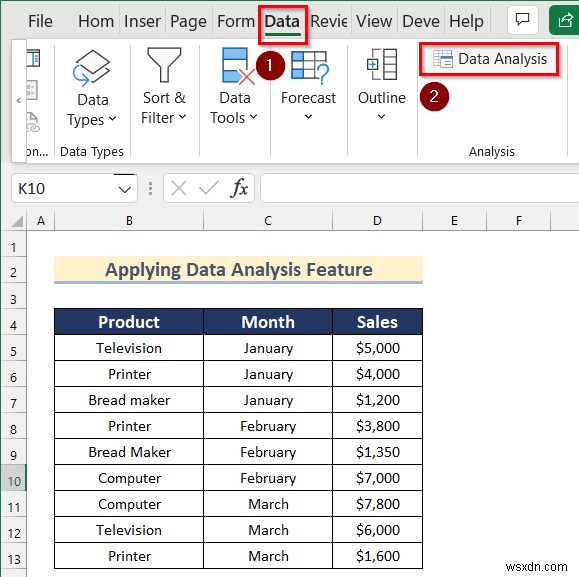Select the cell showing $1,600

pyautogui.click(x=377, y=556)
